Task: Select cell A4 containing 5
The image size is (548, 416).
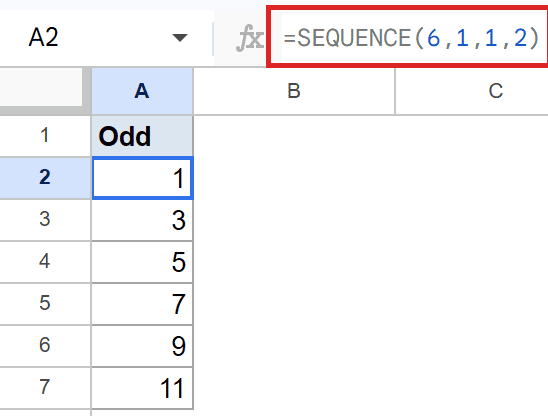Action: point(142,262)
